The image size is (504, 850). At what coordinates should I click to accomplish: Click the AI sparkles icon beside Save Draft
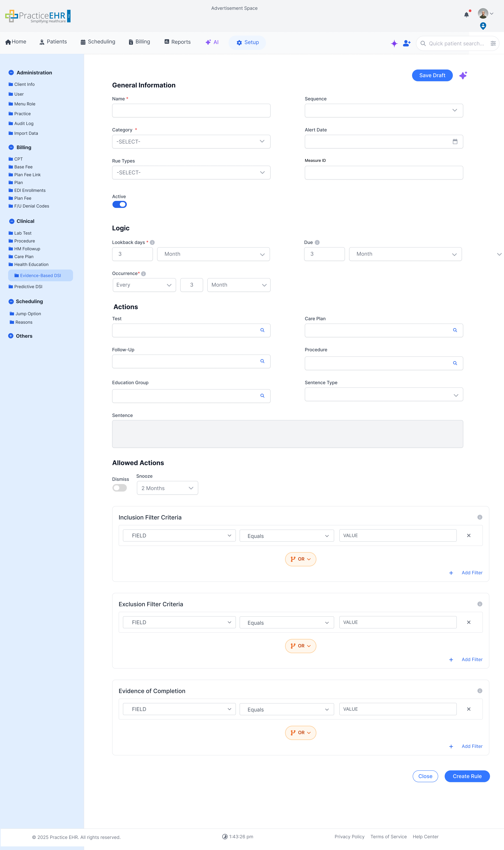[463, 75]
